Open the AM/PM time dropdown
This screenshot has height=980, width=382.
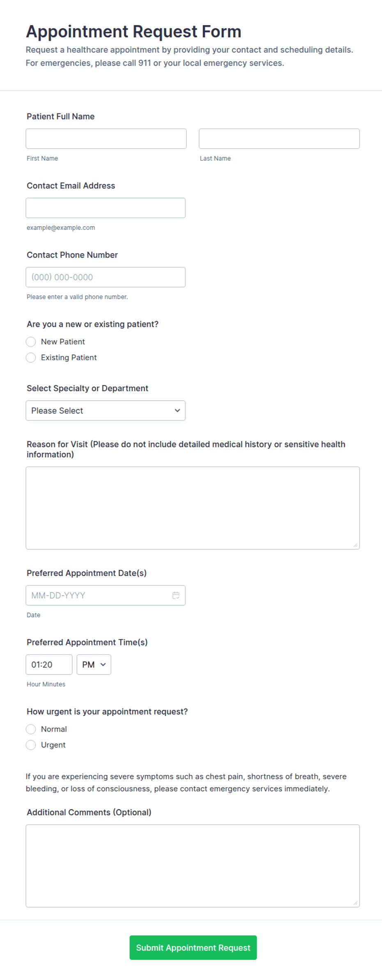[x=94, y=665]
